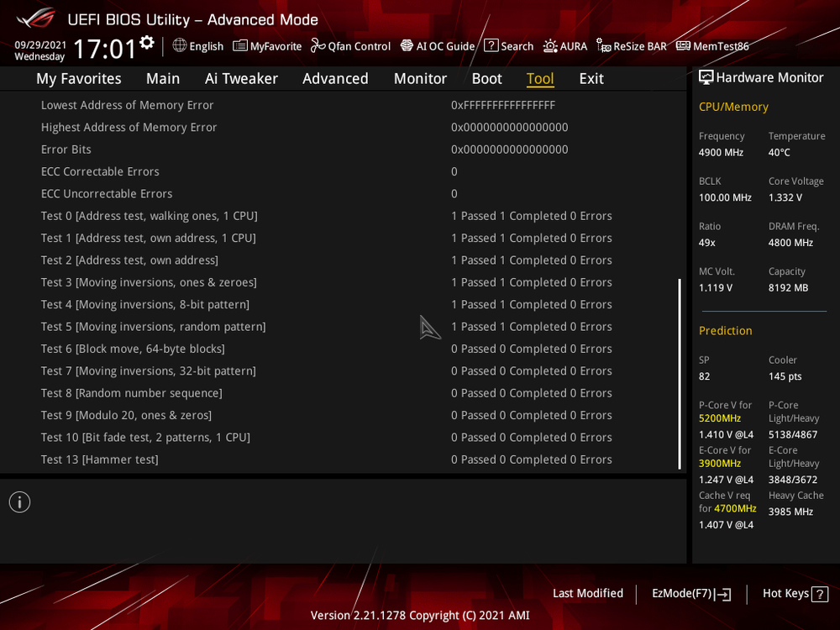This screenshot has height=630, width=840.
Task: Go to the Monitor tab
Action: pos(420,79)
